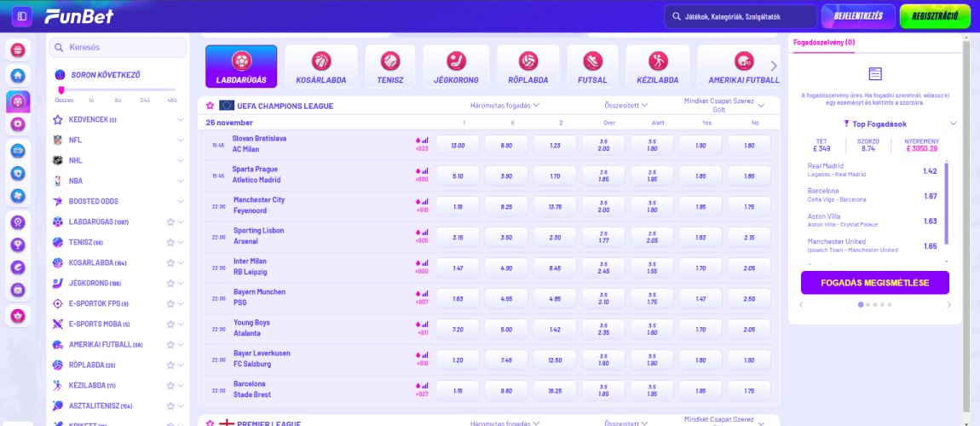Viewport: 980px width, 426px height.
Task: Open the Bayern Munchen vs PSG match
Action: (x=259, y=297)
